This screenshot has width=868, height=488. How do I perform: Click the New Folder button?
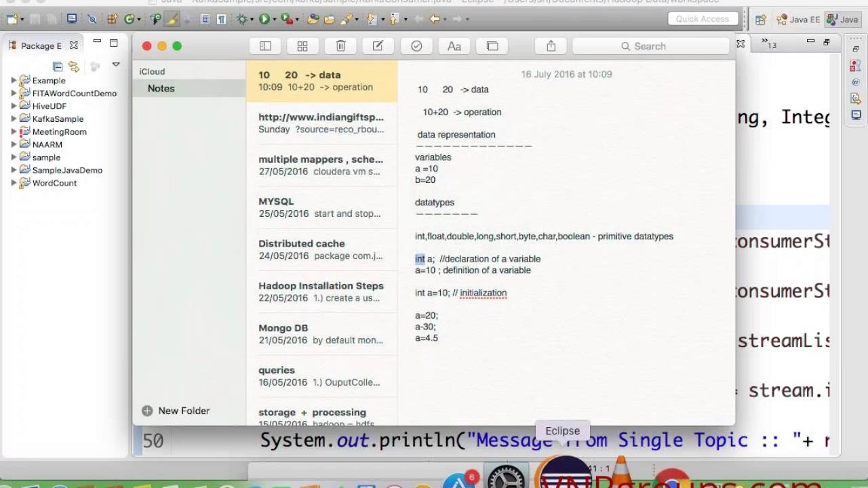tap(176, 411)
